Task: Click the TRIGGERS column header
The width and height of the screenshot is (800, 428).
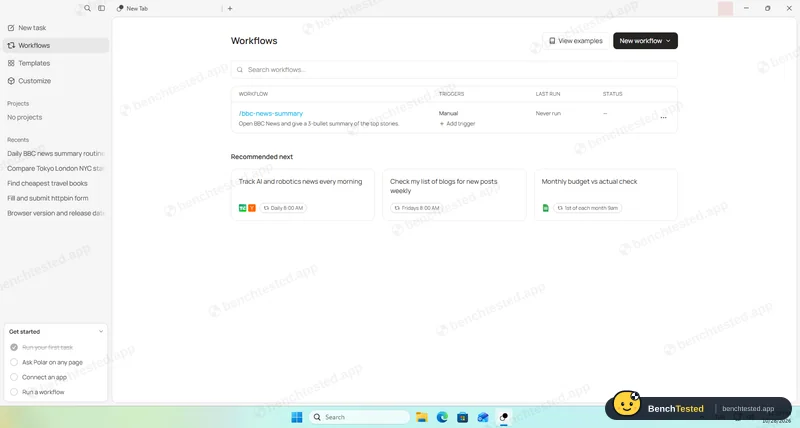Action: click(452, 94)
